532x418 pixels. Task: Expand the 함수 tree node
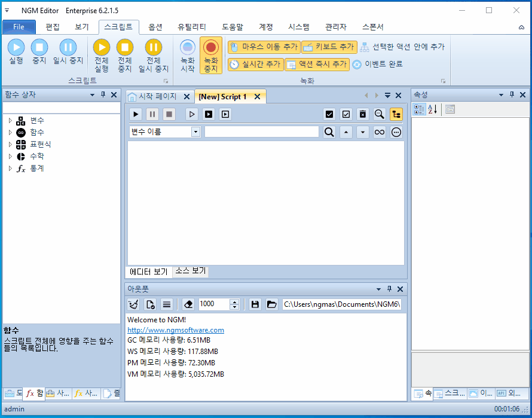pyautogui.click(x=10, y=132)
